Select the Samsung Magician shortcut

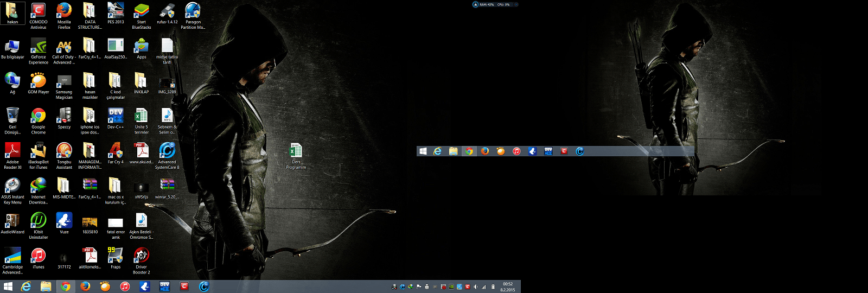point(64,86)
